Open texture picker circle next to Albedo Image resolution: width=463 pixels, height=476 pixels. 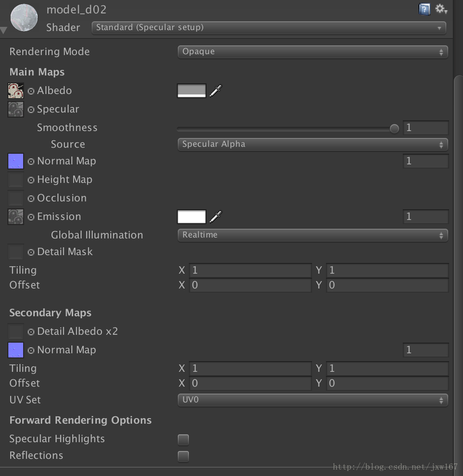[x=31, y=91]
